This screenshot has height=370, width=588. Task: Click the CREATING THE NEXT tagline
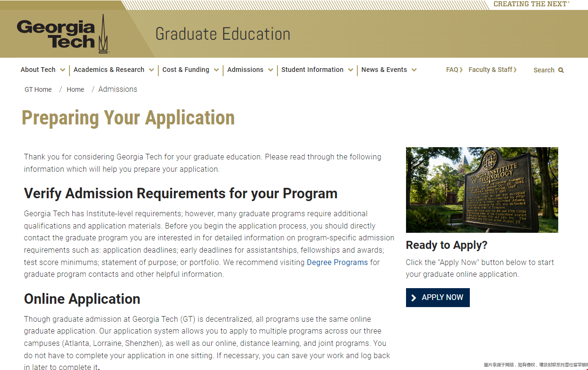point(531,4)
